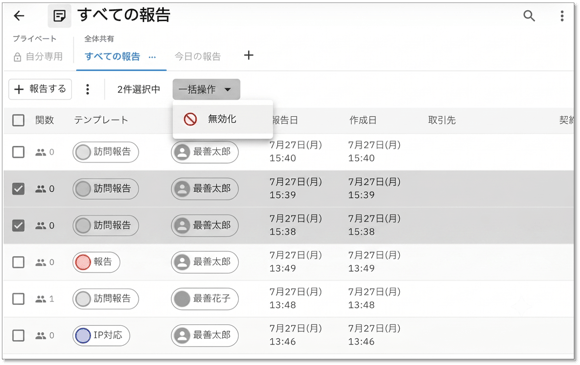
Task: Click the people icon in the 13:49 row
Action: click(x=40, y=262)
